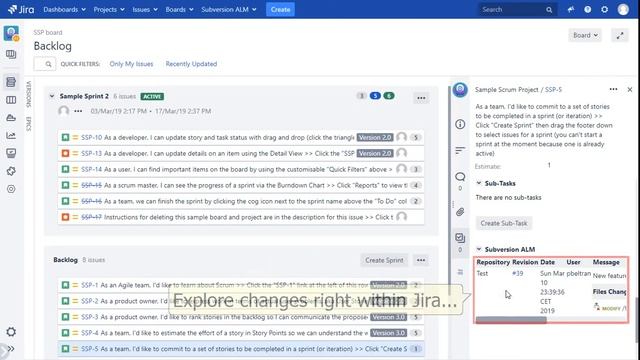Viewport: 640px width, 360px height.
Task: Open the Reports chart icon in the sidebar
Action: tap(11, 136)
